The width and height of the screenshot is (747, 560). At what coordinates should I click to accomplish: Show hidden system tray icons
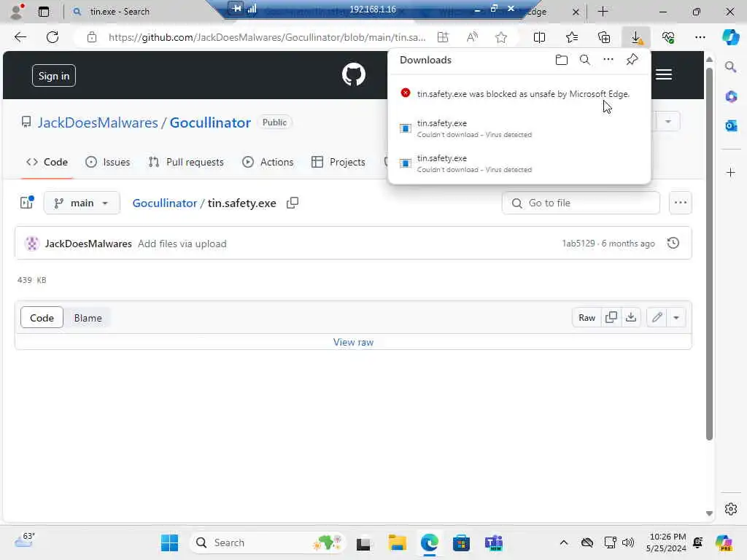pos(564,542)
